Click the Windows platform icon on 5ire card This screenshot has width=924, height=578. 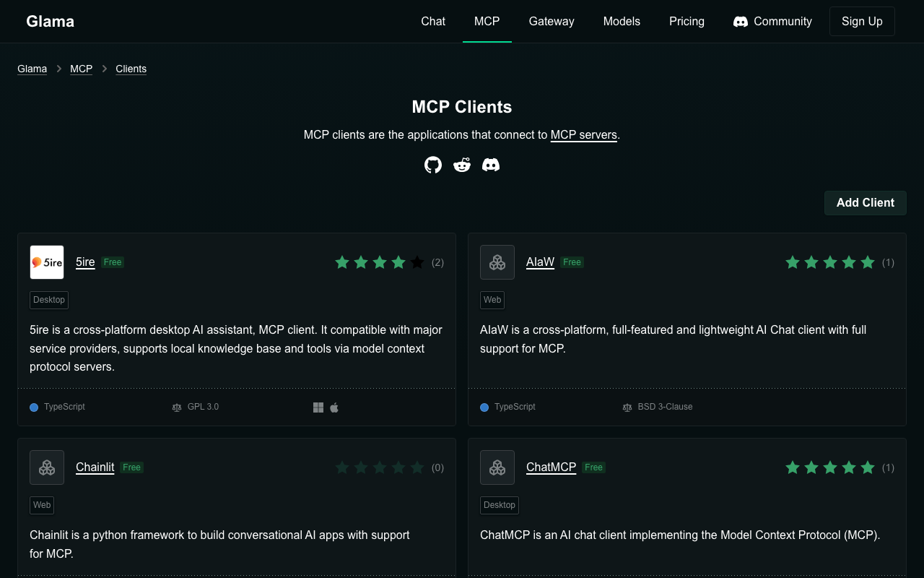point(318,407)
